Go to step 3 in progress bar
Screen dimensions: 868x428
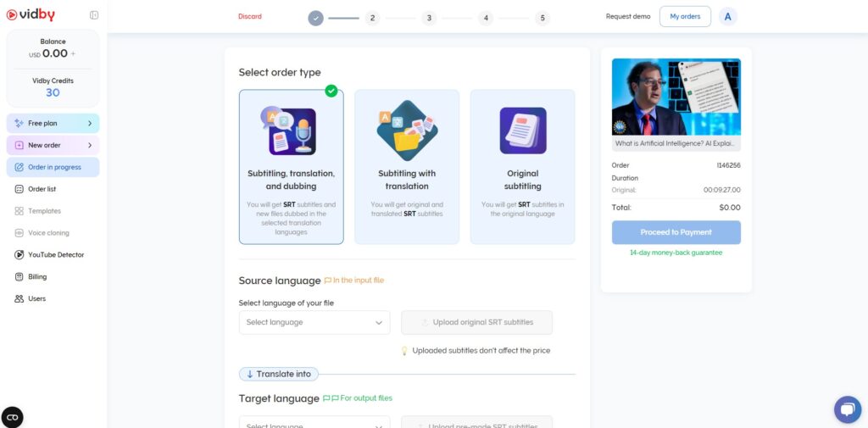(429, 18)
